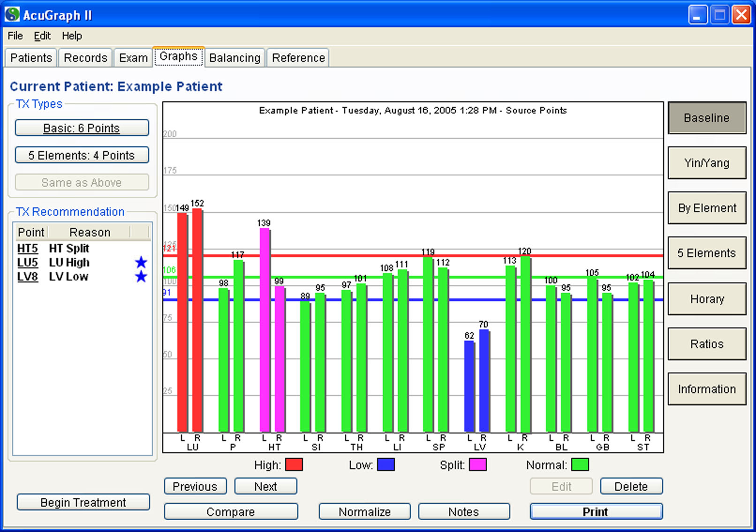Show the Horary graph view

click(x=707, y=299)
